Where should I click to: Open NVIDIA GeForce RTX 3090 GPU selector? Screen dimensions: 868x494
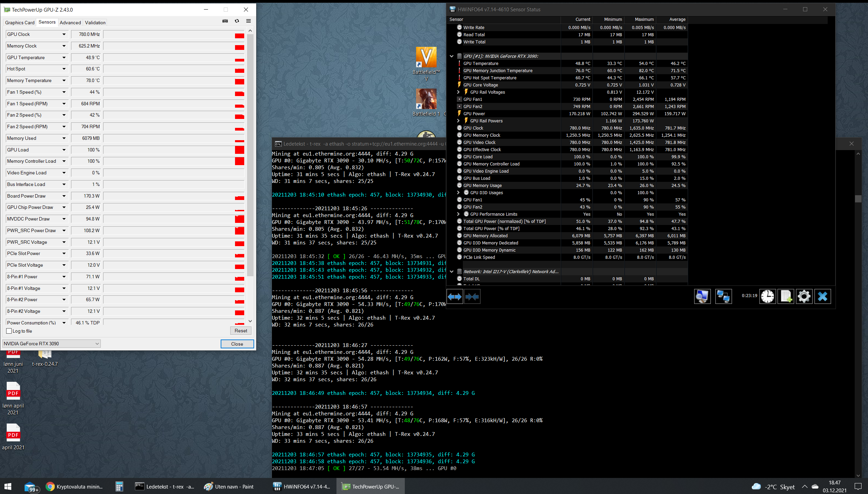[x=51, y=344]
